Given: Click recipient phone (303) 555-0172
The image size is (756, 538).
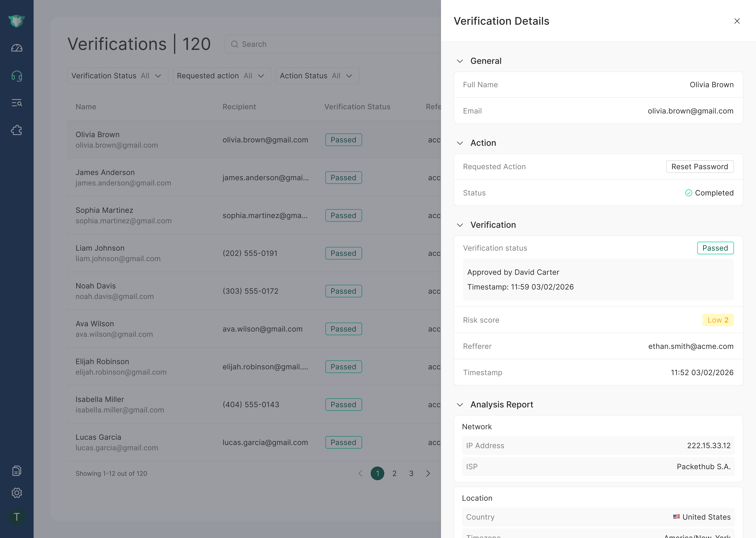Looking at the screenshot, I should 250,291.
